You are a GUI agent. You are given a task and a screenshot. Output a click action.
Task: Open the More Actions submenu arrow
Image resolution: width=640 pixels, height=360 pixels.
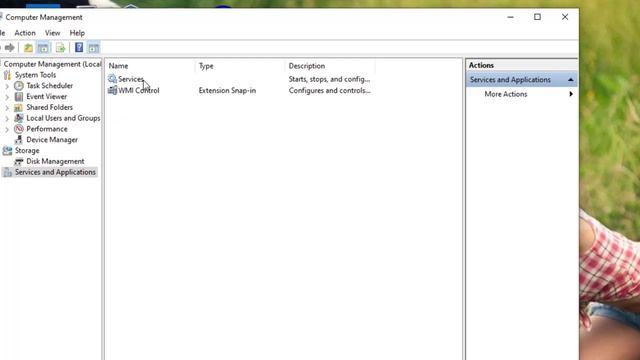[x=571, y=94]
